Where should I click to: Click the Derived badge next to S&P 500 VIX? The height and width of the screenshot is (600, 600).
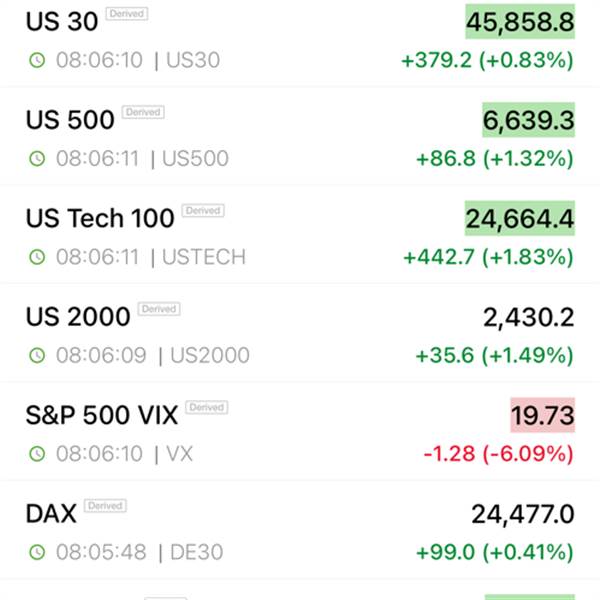coord(206,408)
